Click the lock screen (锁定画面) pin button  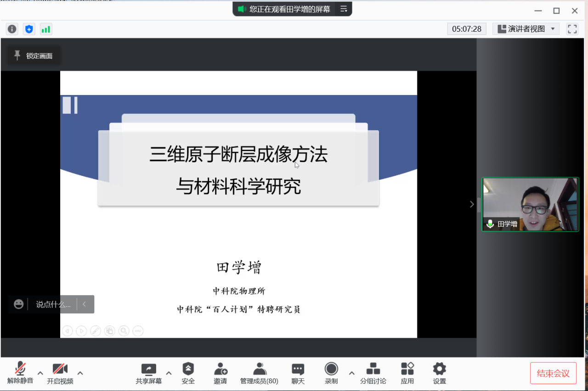34,56
